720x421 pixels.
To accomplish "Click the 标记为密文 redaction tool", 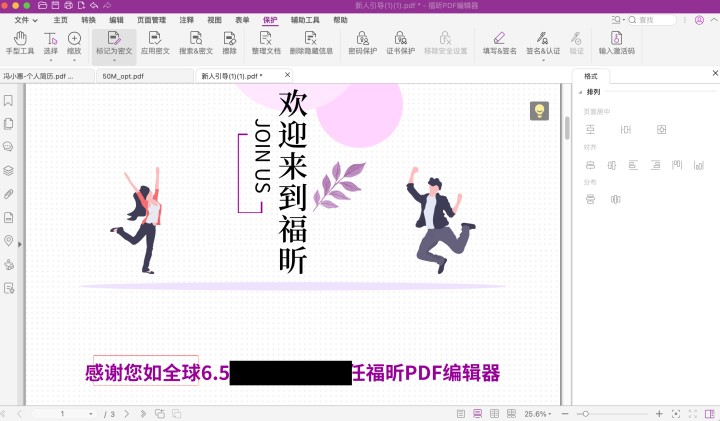I will tap(113, 42).
